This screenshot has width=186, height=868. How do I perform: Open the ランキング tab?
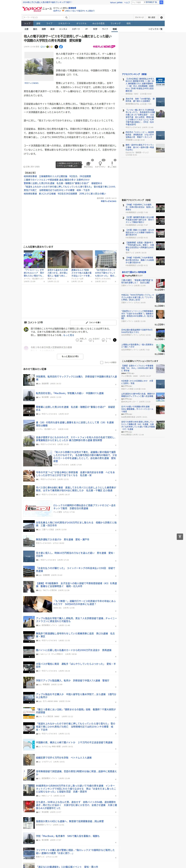coord(115,24)
